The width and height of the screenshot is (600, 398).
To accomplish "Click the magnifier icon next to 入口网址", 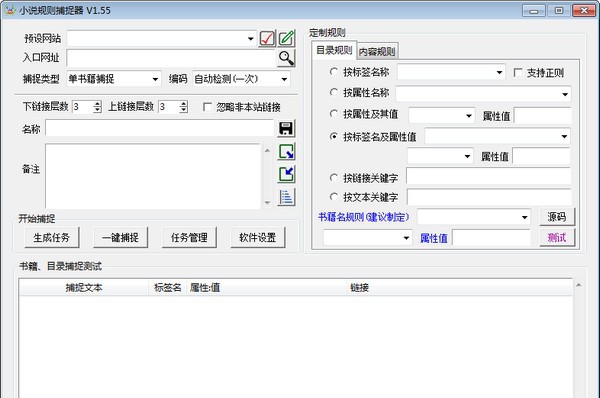I will click(286, 58).
